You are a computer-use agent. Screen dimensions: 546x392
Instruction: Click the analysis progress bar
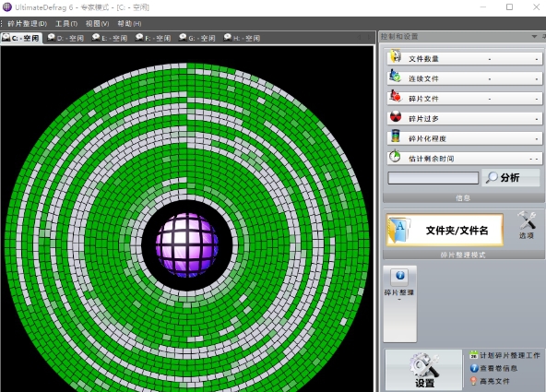(433, 178)
